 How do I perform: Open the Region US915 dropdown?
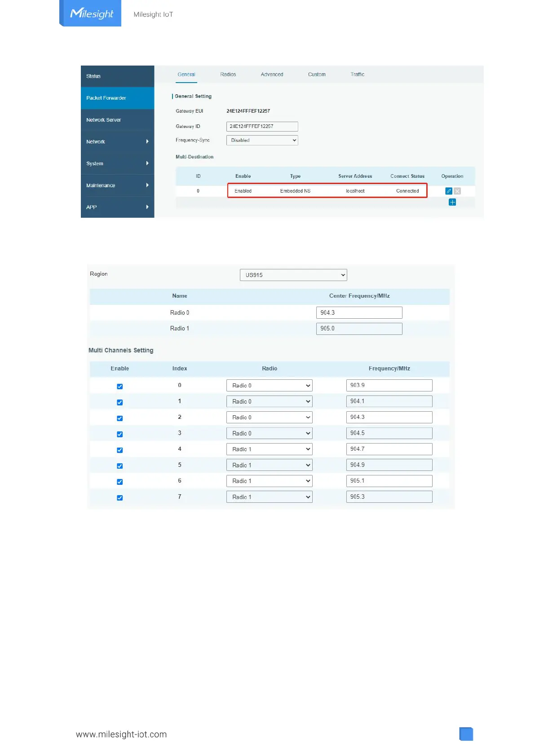click(293, 275)
